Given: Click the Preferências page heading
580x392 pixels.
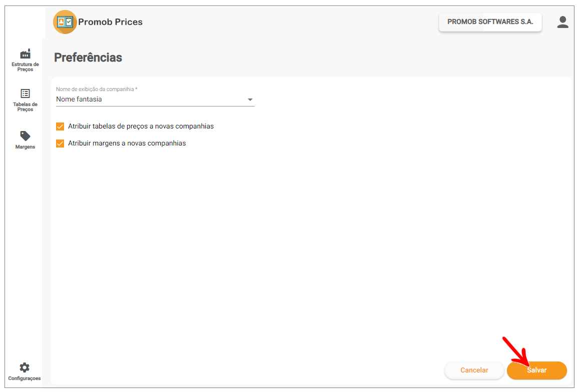Looking at the screenshot, I should point(88,57).
